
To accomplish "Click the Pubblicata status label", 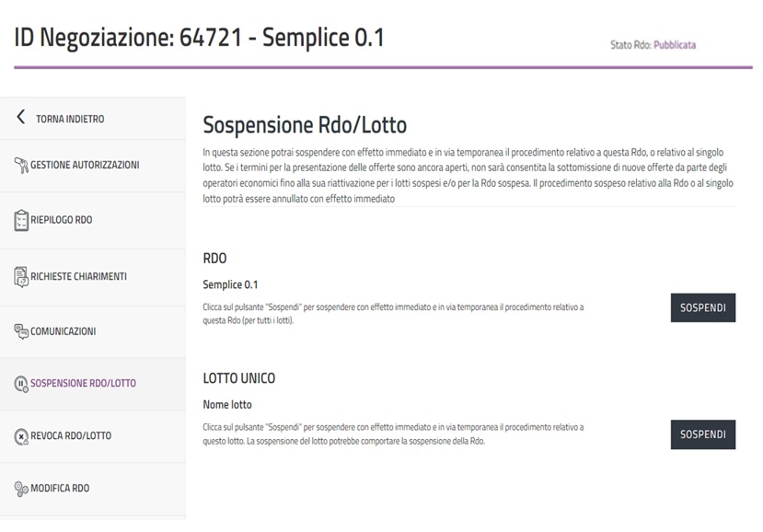I will click(675, 44).
